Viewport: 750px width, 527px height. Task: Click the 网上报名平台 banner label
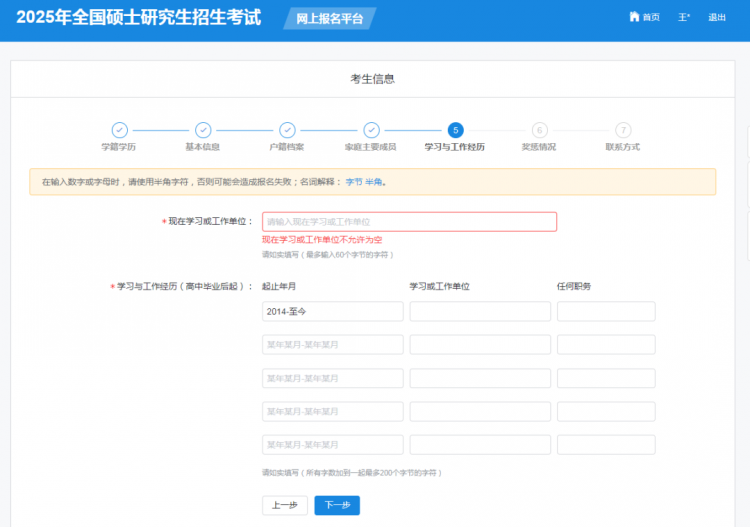[330, 19]
